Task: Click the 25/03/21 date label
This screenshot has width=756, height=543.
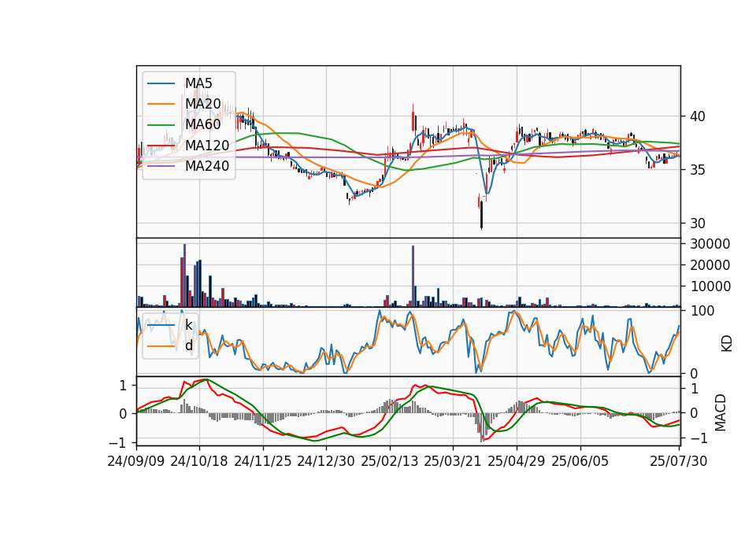Action: pyautogui.click(x=453, y=461)
